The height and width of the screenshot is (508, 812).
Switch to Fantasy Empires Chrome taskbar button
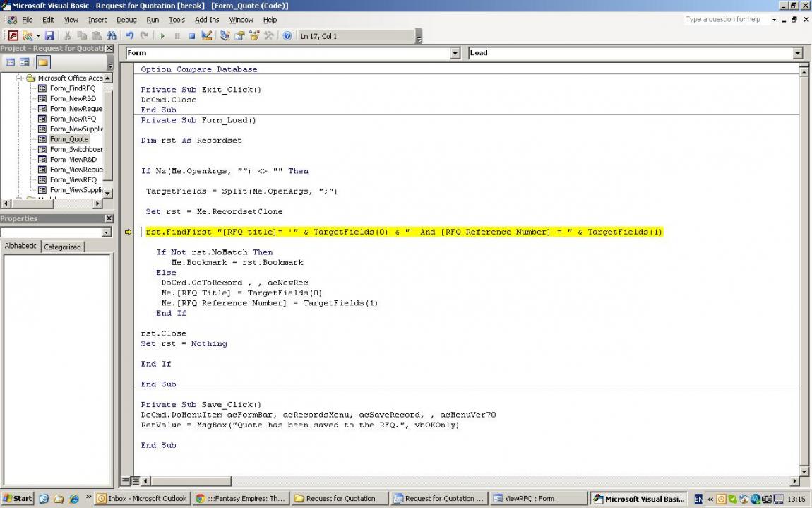click(x=241, y=499)
